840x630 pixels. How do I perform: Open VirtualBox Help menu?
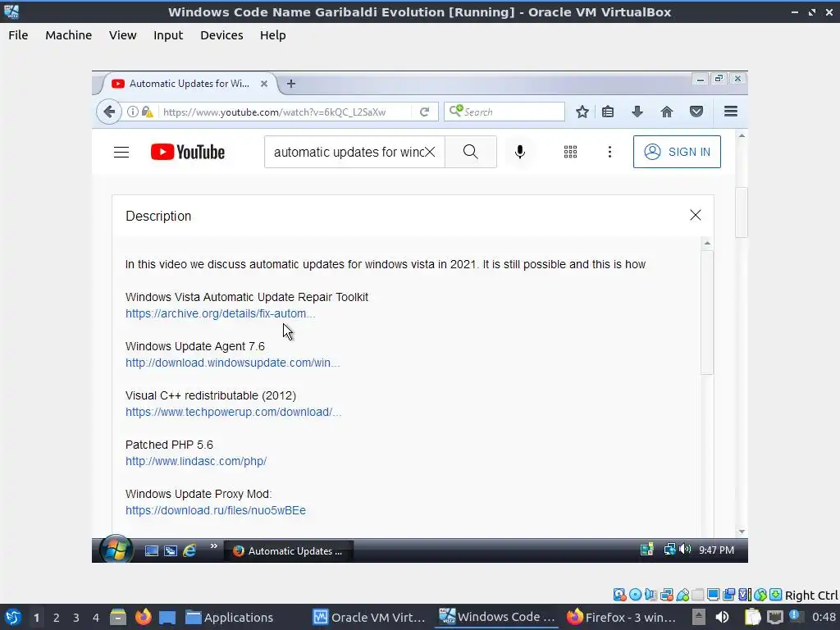(x=272, y=35)
